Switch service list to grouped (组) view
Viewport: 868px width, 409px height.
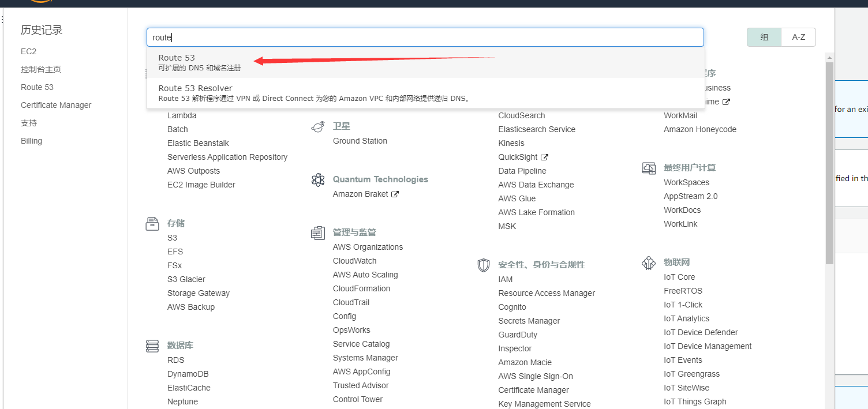point(764,37)
